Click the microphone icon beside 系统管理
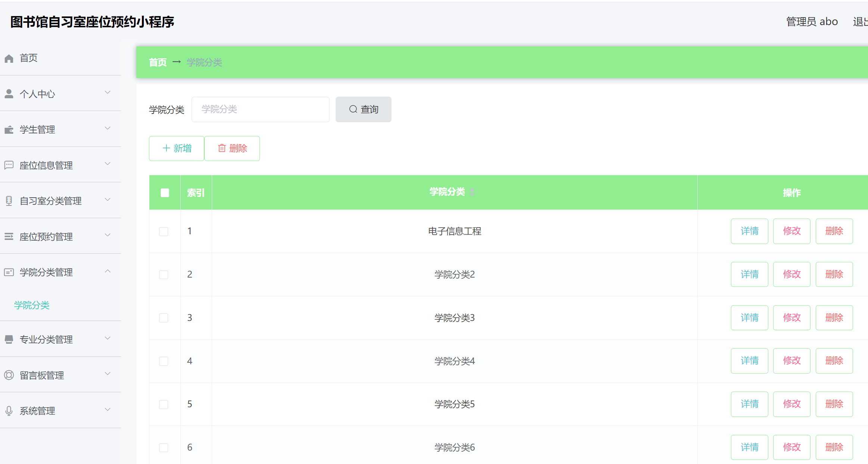 [x=9, y=411]
